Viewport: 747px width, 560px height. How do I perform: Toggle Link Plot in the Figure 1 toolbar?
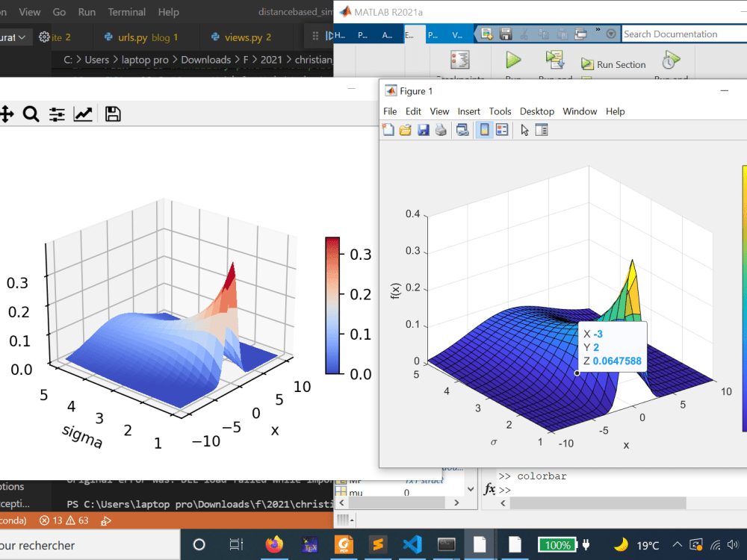pyautogui.click(x=462, y=129)
